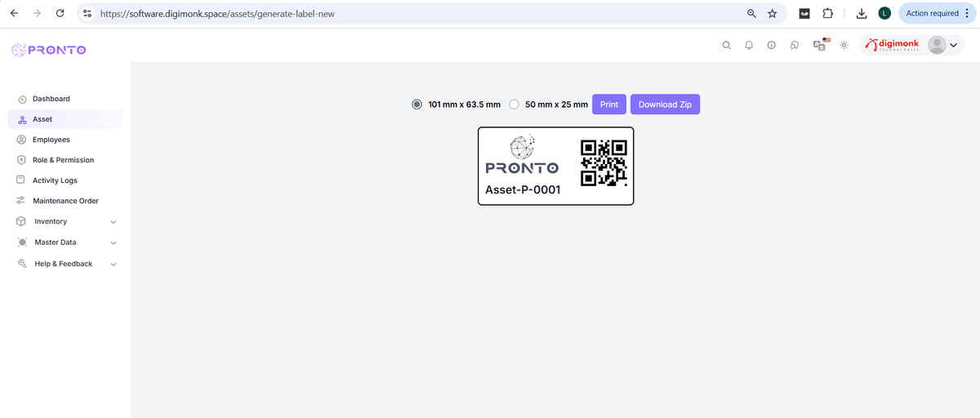
Task: Click the browser forward arrow
Action: (x=37, y=14)
